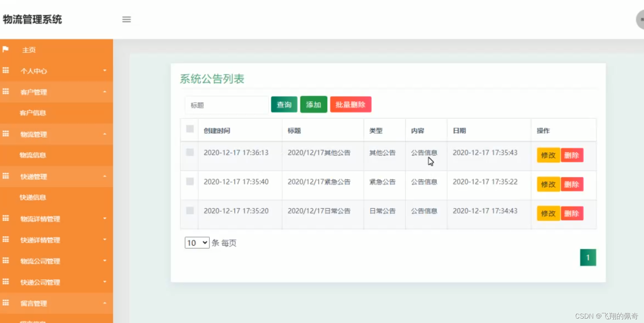The image size is (644, 323).
Task: Go to pagination page 1
Action: point(588,257)
